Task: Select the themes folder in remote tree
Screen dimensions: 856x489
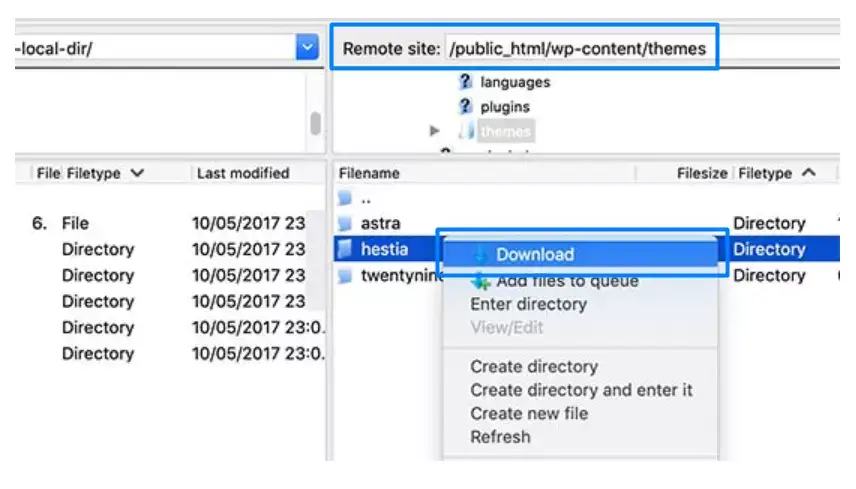Action: coord(506,132)
